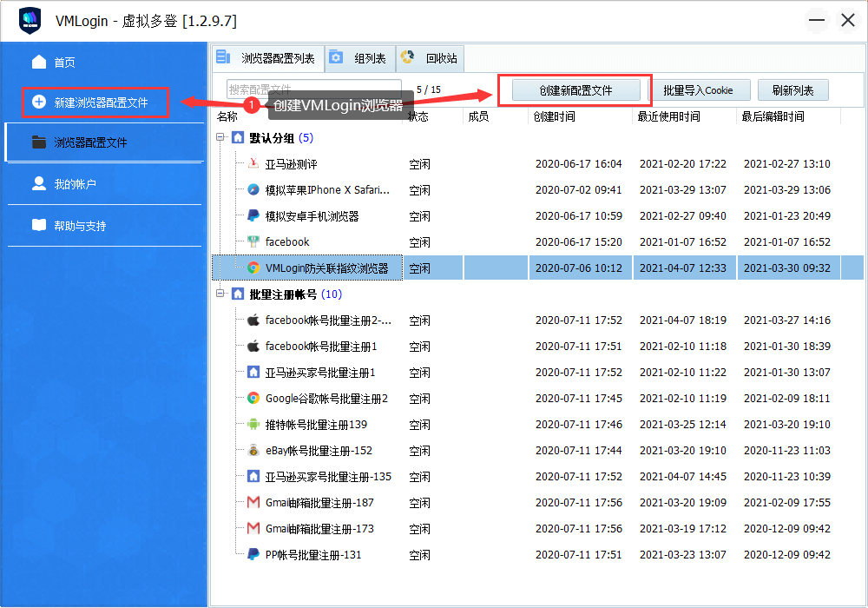Click the Android icon of 推特帐号批量注册139
Screen dimensions: 868x608
pos(253,424)
